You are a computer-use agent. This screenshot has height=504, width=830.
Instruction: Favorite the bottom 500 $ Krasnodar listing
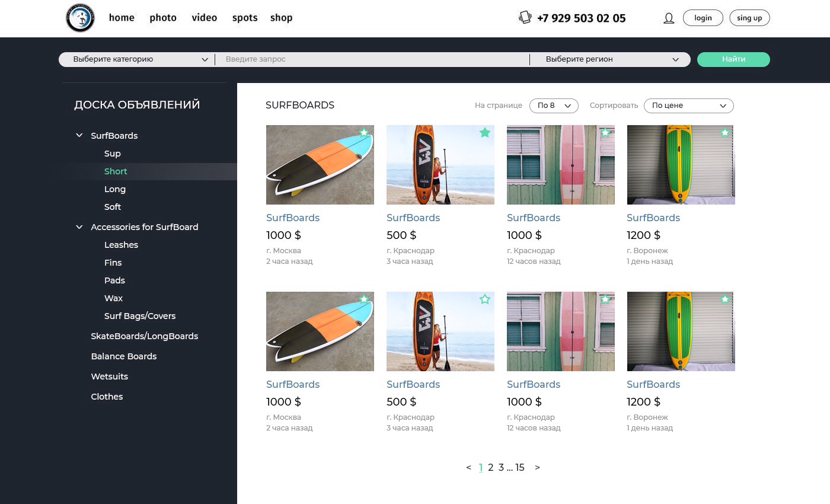pos(485,299)
